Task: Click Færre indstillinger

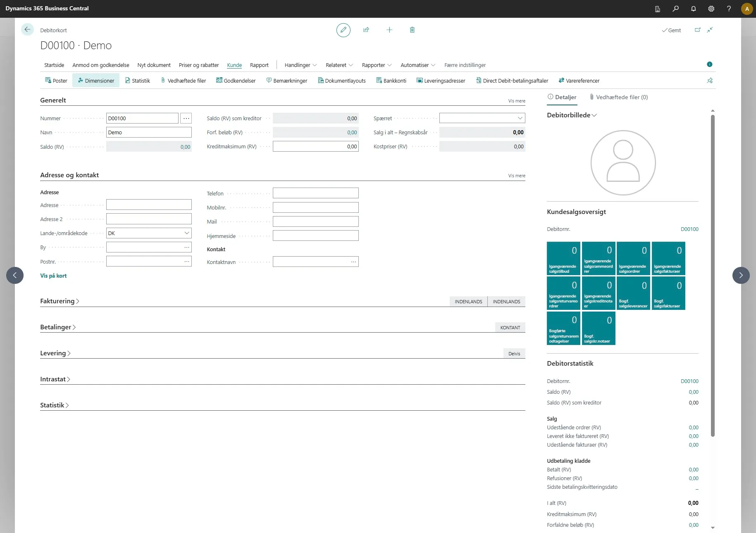Action: pos(465,65)
